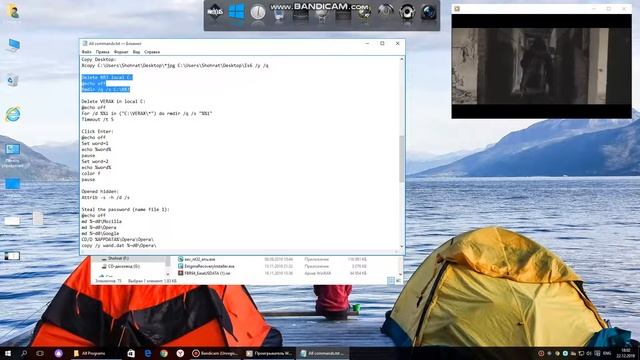
Task: Click Notepad scroll up arrow
Action: [x=402, y=60]
